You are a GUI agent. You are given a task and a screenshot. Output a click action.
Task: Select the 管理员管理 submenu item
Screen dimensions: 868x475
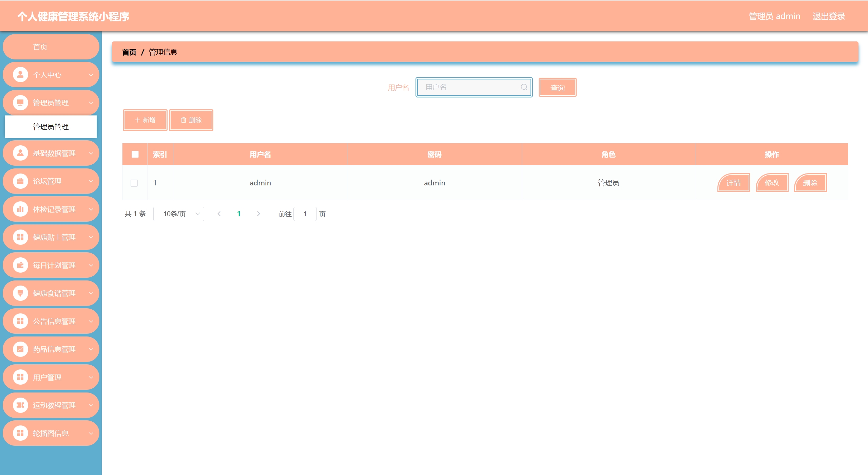[x=51, y=127]
